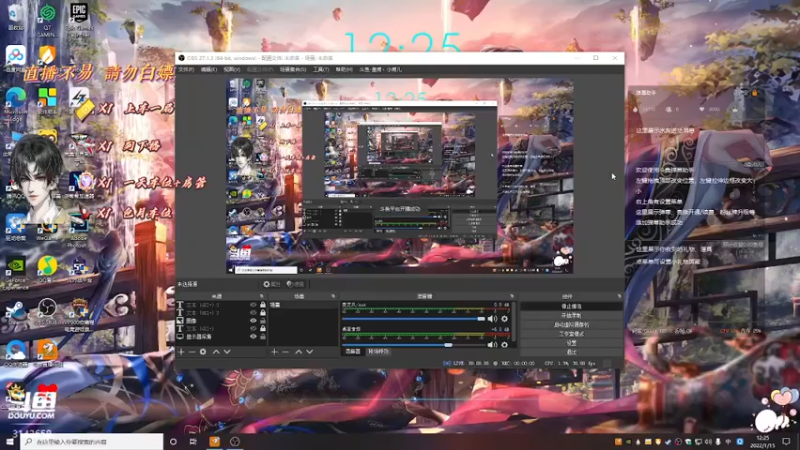Mute the 麦克风/Aux speaker icon

(x=492, y=319)
